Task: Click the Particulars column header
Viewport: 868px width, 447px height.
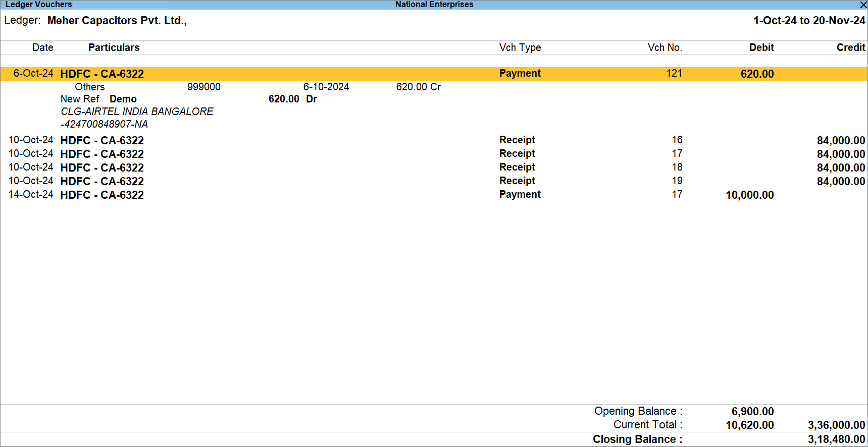Action: point(114,47)
